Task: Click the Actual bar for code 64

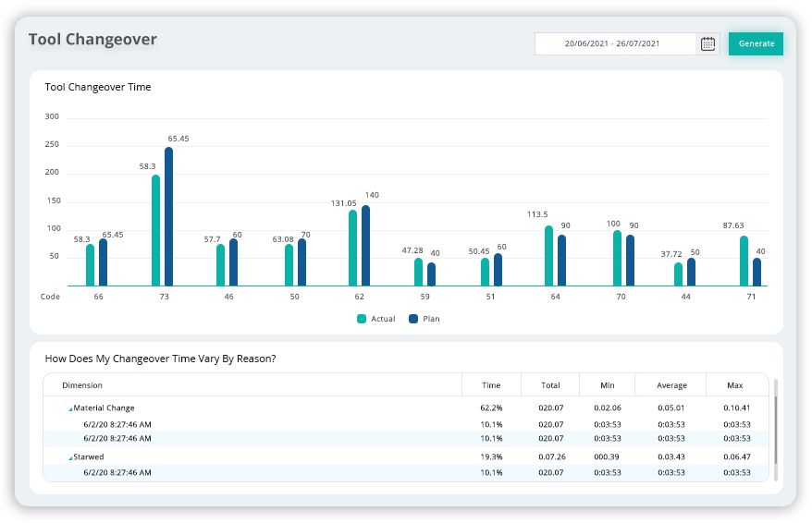Action: coord(548,256)
